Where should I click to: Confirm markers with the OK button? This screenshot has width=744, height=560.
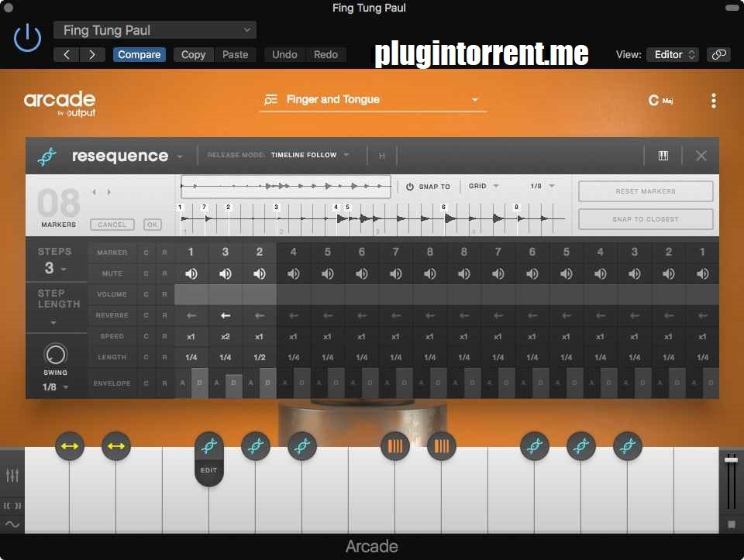[153, 225]
